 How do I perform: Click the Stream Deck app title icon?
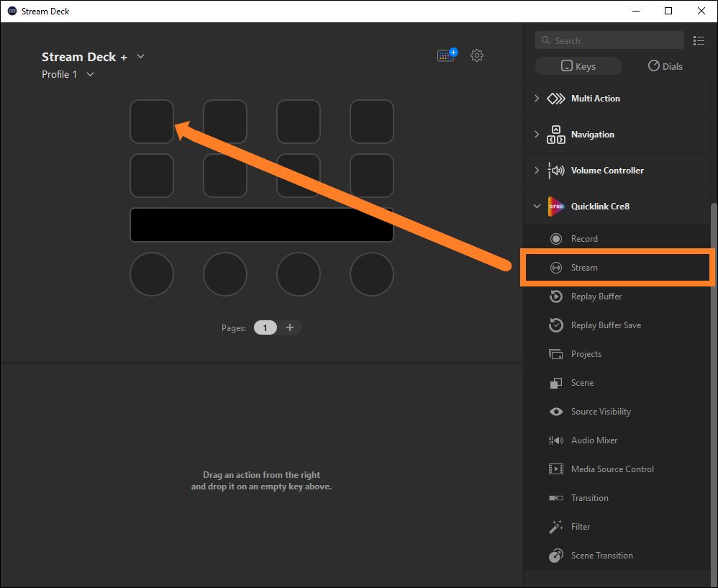click(12, 11)
